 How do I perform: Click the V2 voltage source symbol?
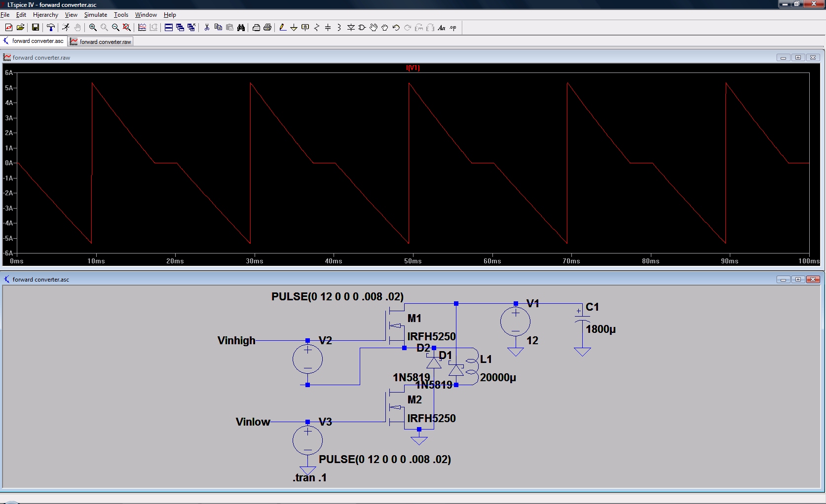click(307, 359)
